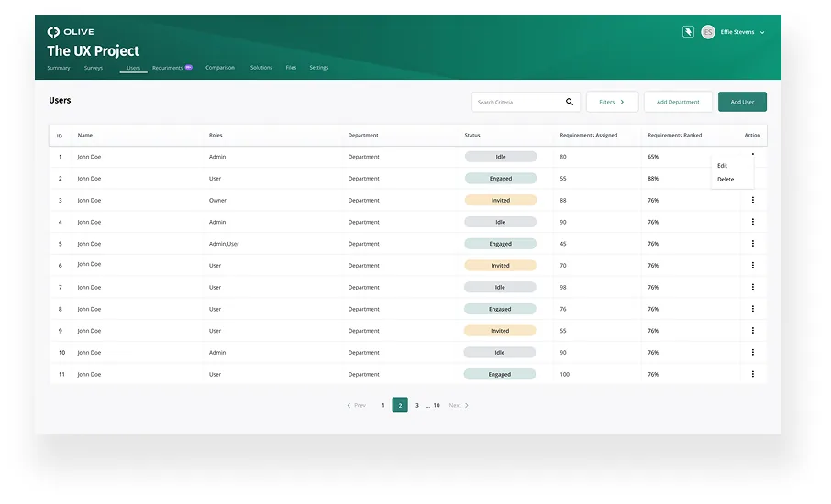
Task: Focus the Search Criteria input field
Action: [526, 102]
